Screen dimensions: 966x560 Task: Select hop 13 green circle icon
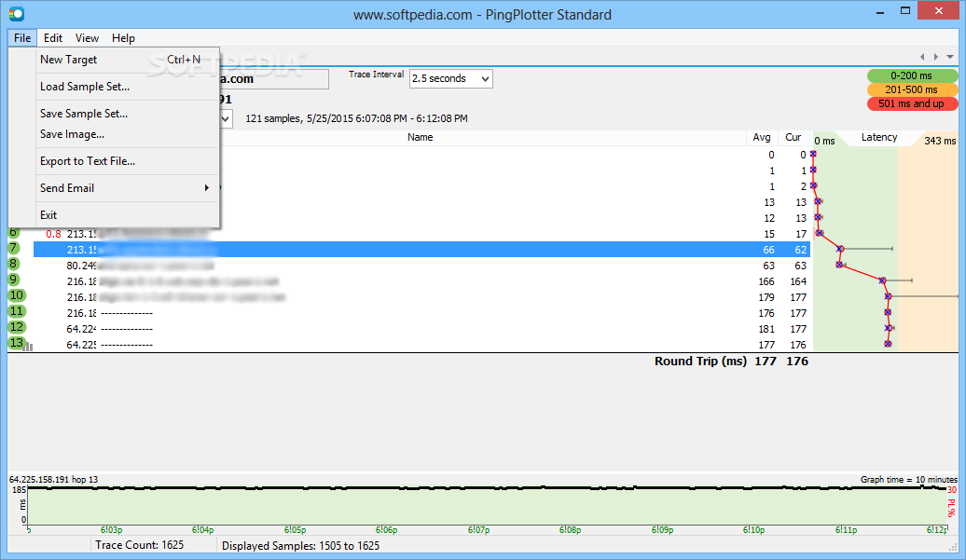coord(17,343)
